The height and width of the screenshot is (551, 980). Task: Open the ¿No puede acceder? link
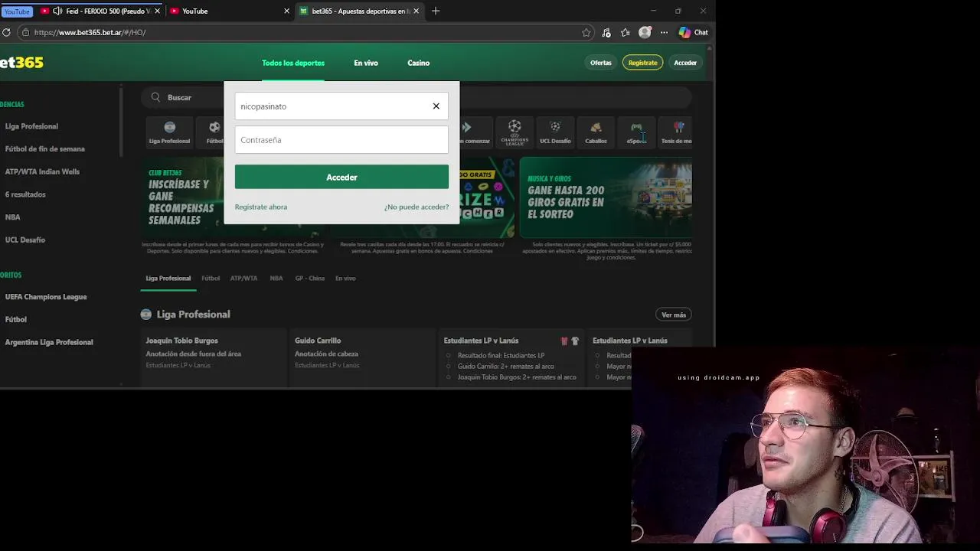click(416, 207)
